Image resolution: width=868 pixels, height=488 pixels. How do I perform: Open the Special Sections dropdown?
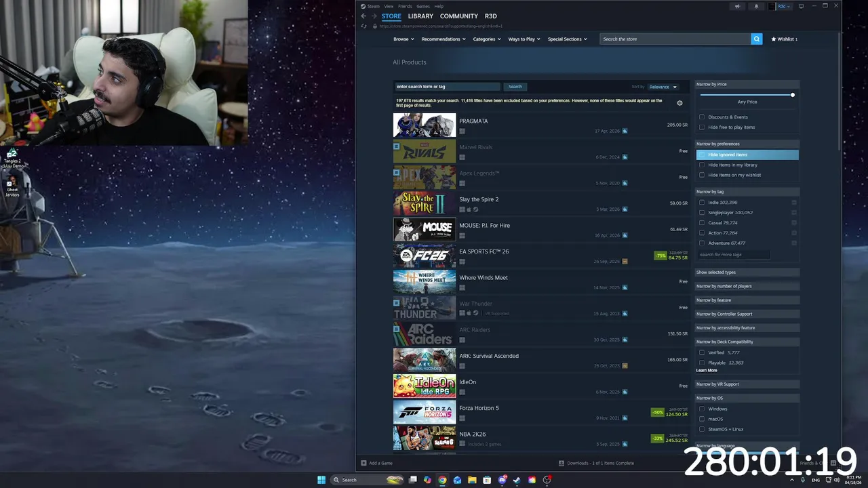(x=567, y=39)
